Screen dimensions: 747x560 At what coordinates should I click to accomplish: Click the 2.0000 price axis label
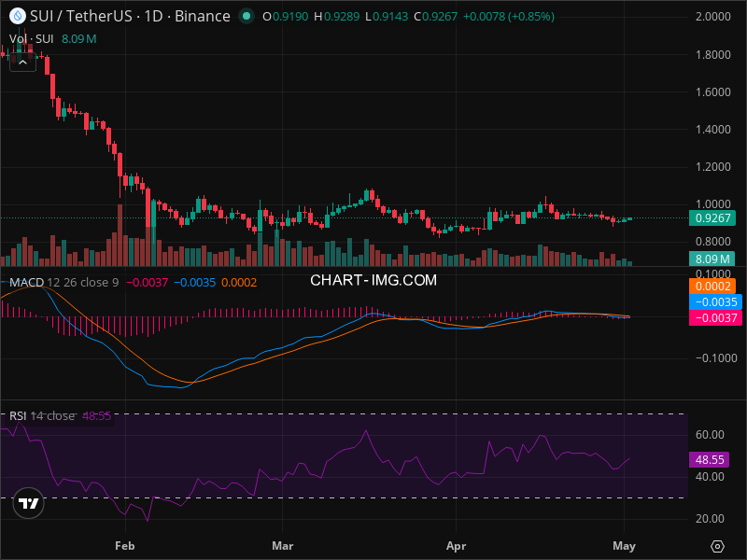712,17
